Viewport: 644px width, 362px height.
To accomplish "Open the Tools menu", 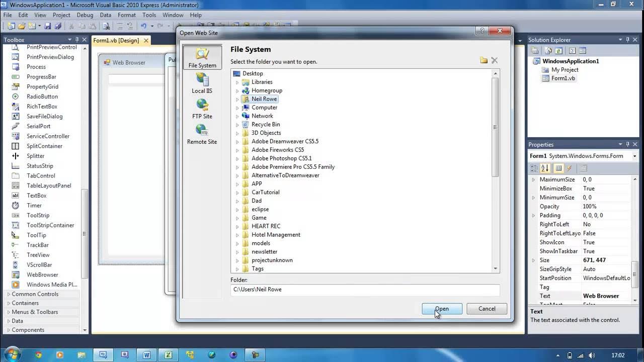I will point(149,15).
